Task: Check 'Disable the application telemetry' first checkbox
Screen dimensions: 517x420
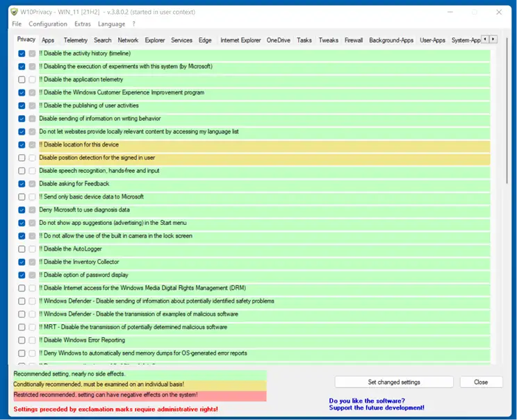Action: pyautogui.click(x=22, y=79)
